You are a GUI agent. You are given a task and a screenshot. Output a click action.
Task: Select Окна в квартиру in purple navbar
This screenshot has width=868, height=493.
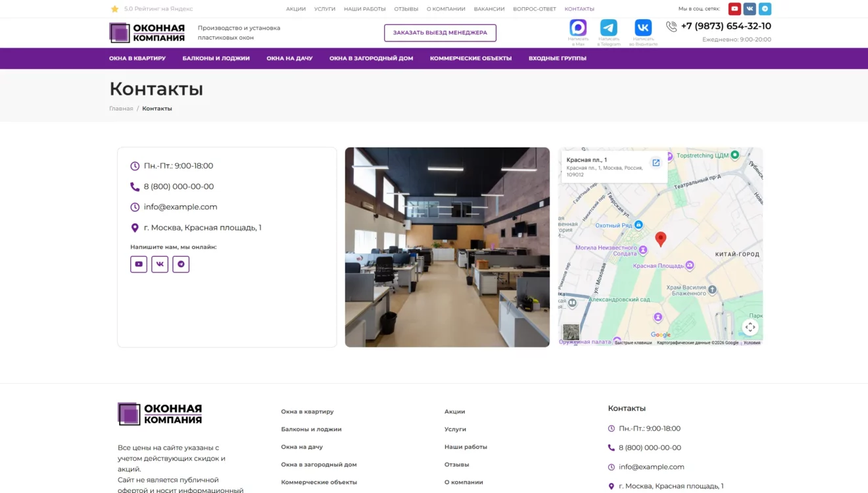coord(137,59)
